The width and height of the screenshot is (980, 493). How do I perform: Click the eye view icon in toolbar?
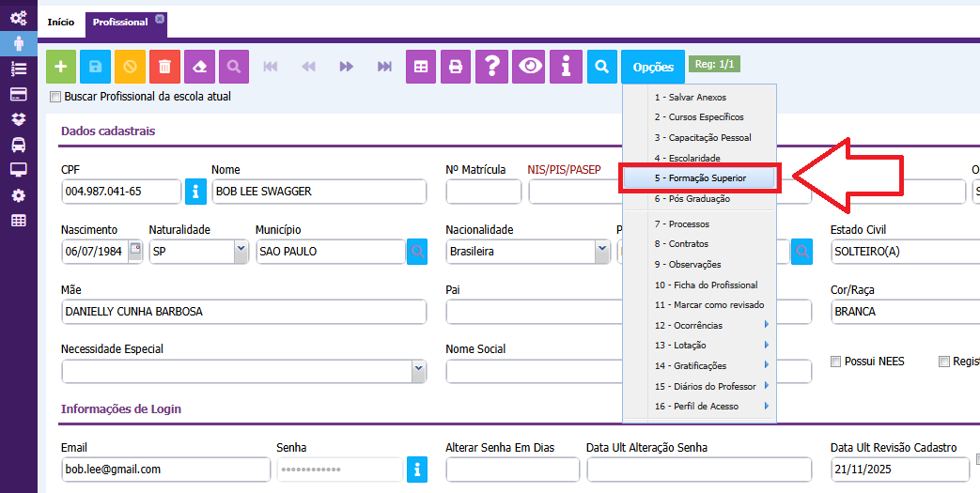click(x=531, y=67)
